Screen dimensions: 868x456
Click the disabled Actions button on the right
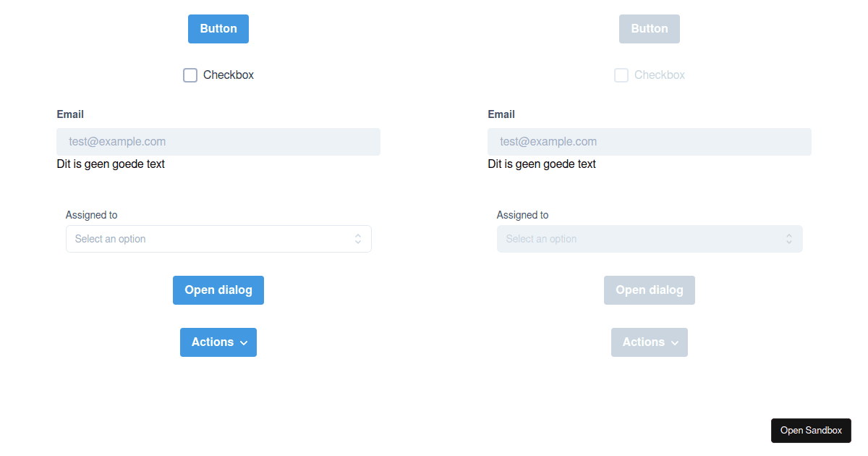pyautogui.click(x=649, y=342)
